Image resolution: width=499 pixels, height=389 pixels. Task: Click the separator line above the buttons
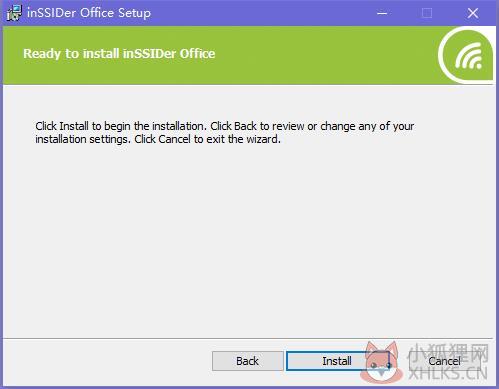coord(248,339)
